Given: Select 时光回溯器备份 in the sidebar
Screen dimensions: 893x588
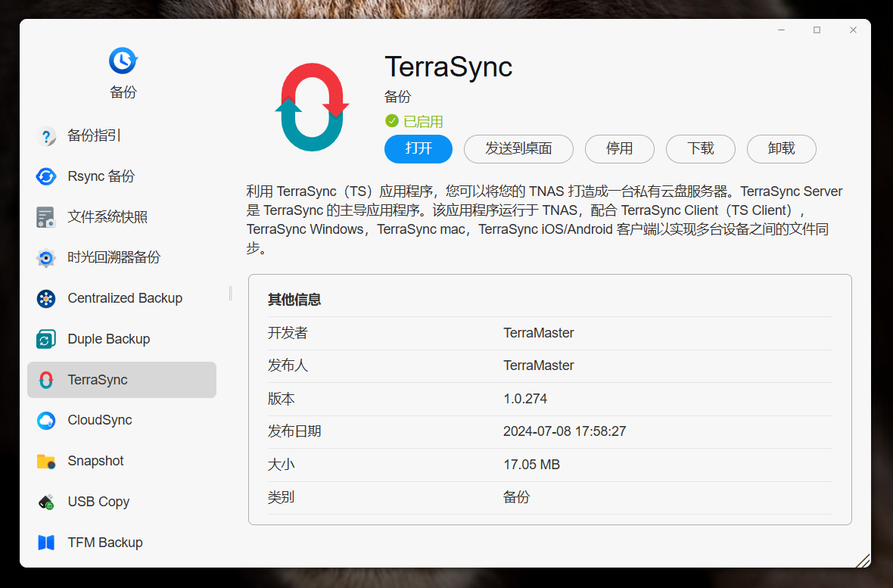Looking at the screenshot, I should click(x=122, y=257).
